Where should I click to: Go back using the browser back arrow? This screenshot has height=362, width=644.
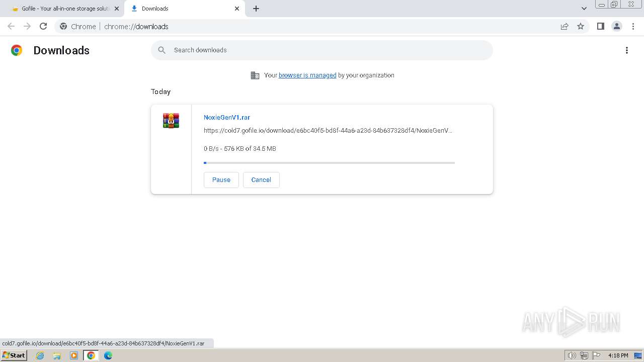(11, 26)
